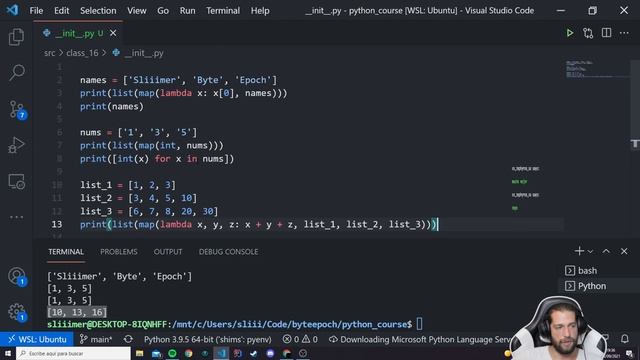
Task: Open the notifications bell in status bar
Action: 624,339
